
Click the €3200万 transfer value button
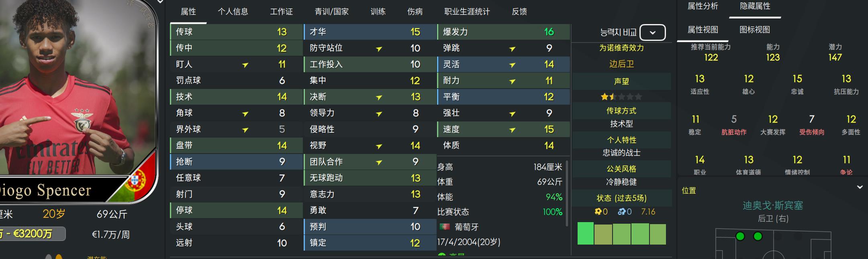point(32,234)
